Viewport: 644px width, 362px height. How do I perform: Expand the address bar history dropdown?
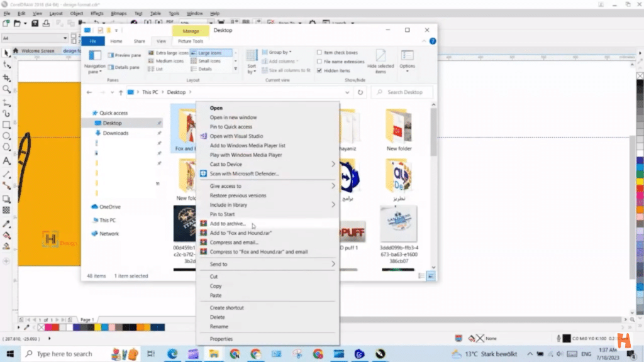(x=347, y=92)
